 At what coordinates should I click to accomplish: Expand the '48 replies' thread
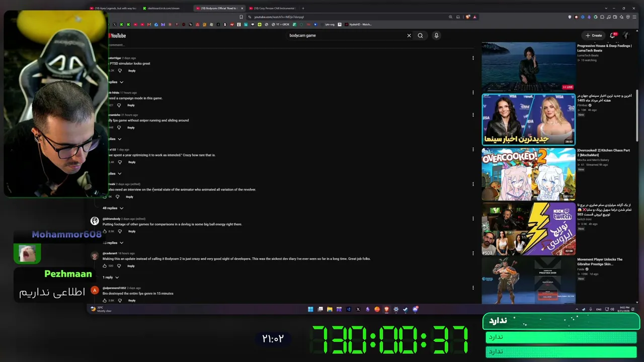(113, 208)
